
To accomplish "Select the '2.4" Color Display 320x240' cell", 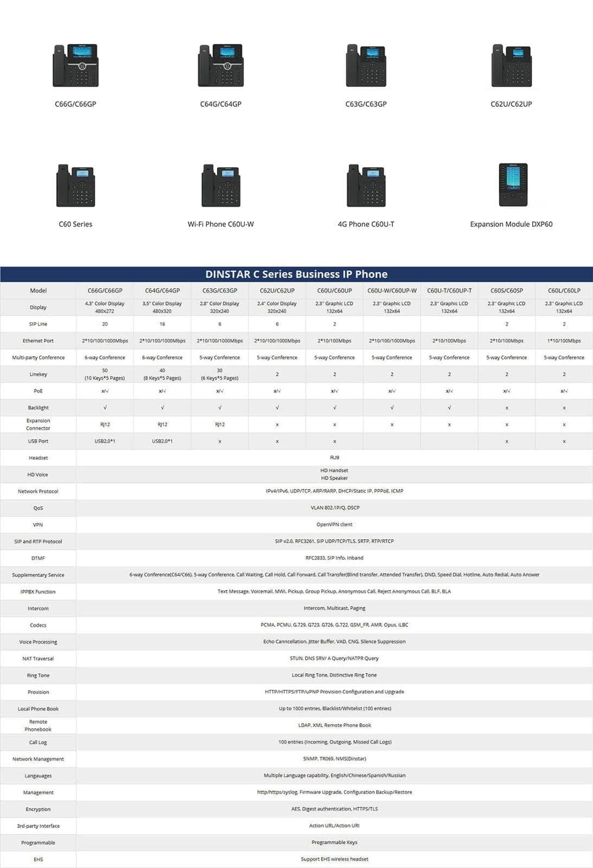I will (277, 308).
